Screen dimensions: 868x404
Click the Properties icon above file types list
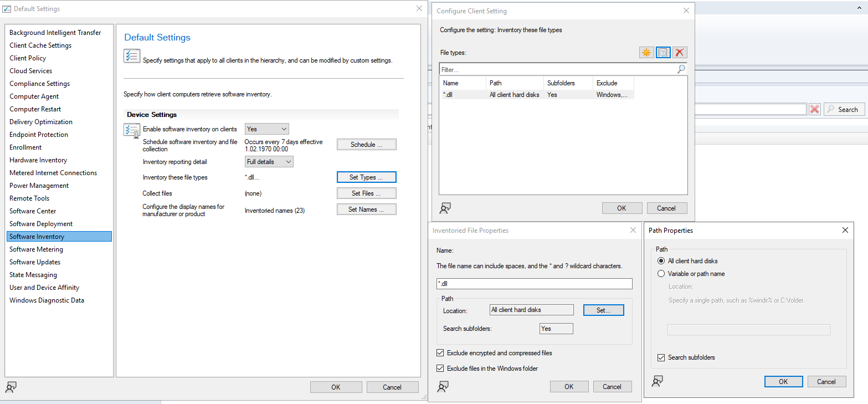point(663,53)
